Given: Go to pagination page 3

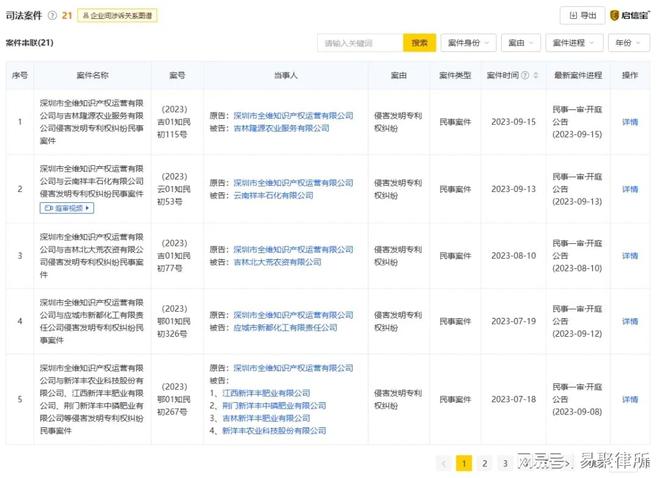Looking at the screenshot, I should (505, 463).
